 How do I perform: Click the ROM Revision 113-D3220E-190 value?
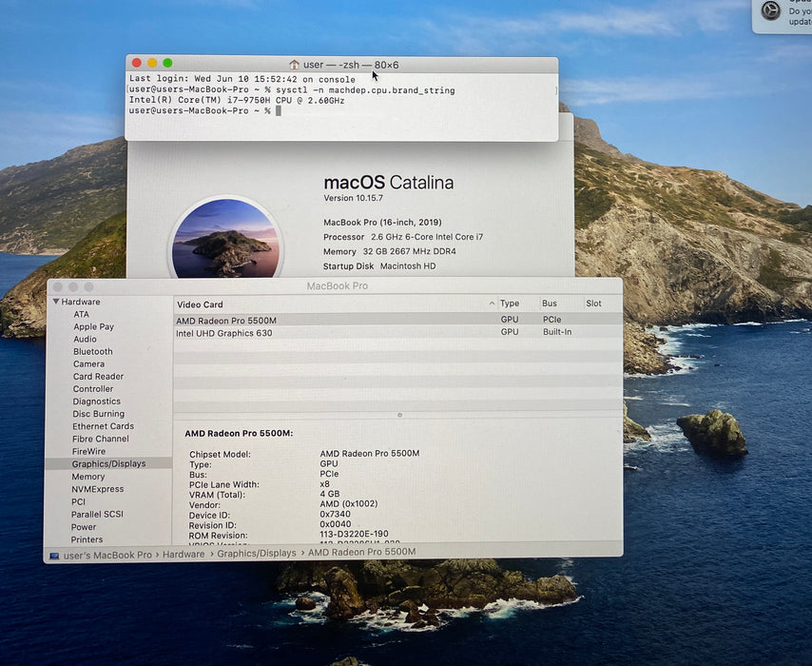tap(354, 534)
